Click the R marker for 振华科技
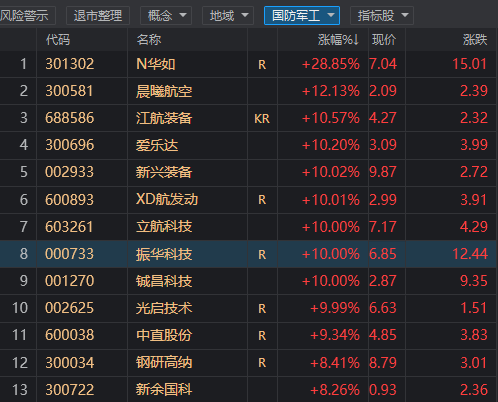Screen dimensions: 498x402 click(262, 255)
